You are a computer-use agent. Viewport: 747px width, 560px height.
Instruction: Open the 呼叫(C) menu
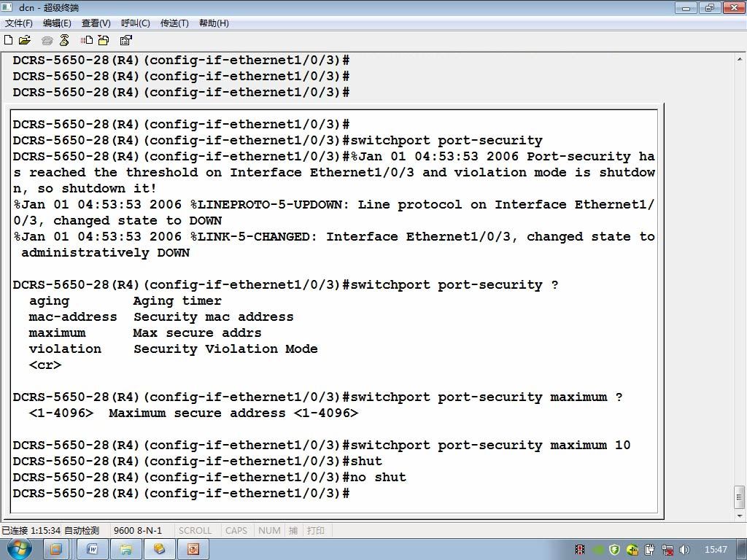click(x=135, y=23)
